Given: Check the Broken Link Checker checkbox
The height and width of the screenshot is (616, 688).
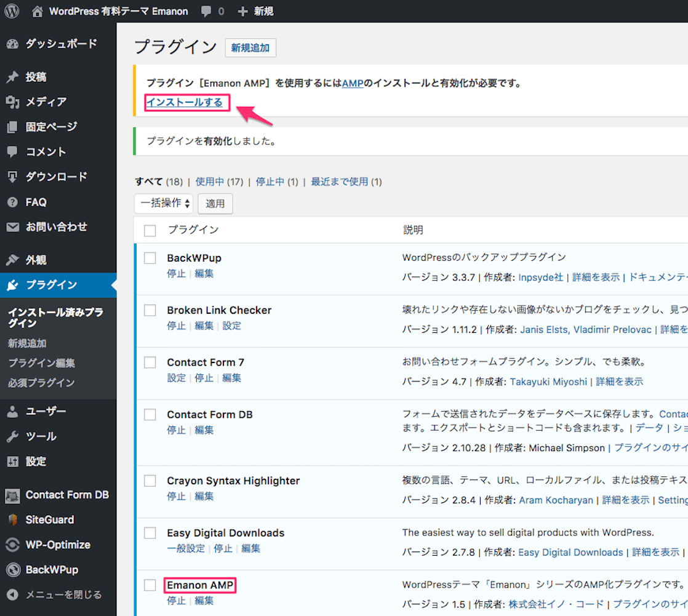Looking at the screenshot, I should click(x=150, y=310).
